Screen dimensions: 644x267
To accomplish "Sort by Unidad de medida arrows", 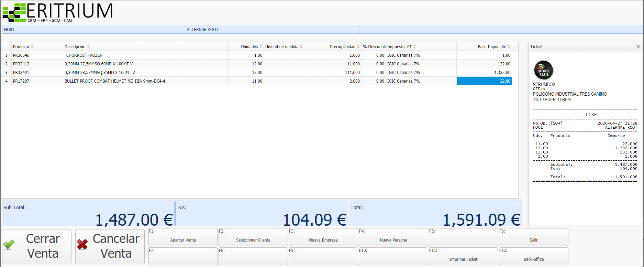I will coord(301,46).
